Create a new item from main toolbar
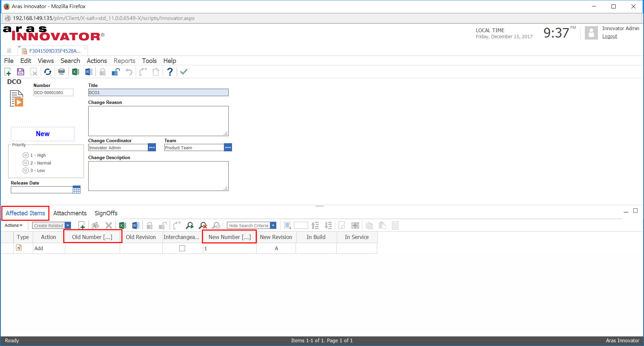The height and width of the screenshot is (346, 644). (x=7, y=72)
